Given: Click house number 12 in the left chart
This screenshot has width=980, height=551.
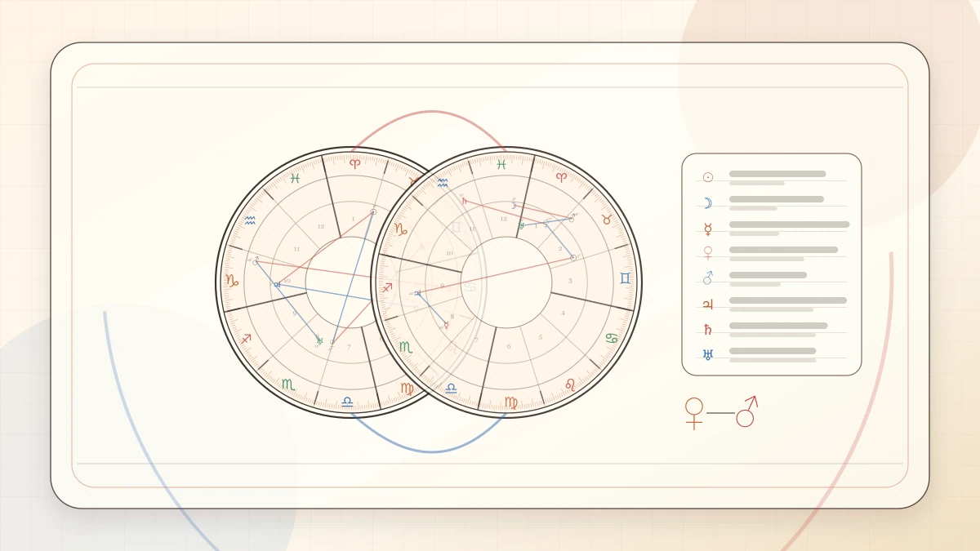Looking at the screenshot, I should click(321, 226).
